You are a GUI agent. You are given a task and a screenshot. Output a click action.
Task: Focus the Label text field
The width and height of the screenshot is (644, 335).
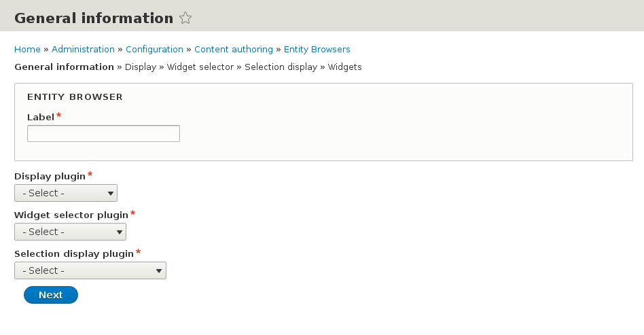pos(103,133)
